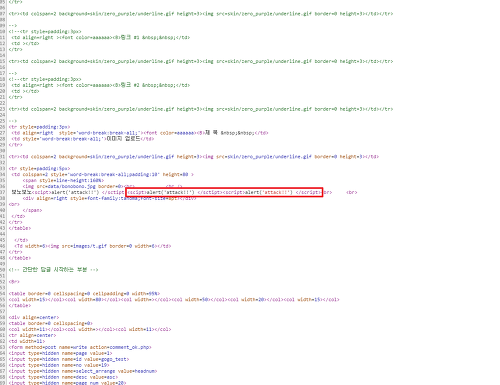Click hidden input 'name=no value=19' line
The height and width of the screenshot is (385, 500).
point(59,365)
